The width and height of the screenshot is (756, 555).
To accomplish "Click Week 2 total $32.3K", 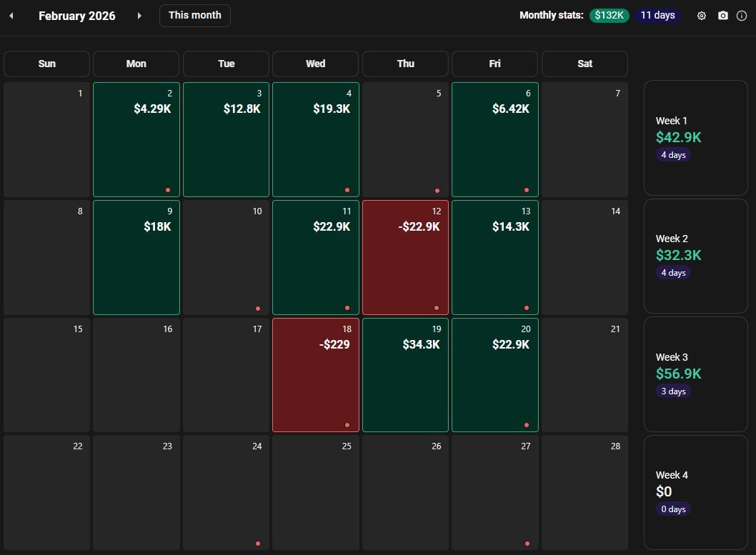I will [678, 255].
